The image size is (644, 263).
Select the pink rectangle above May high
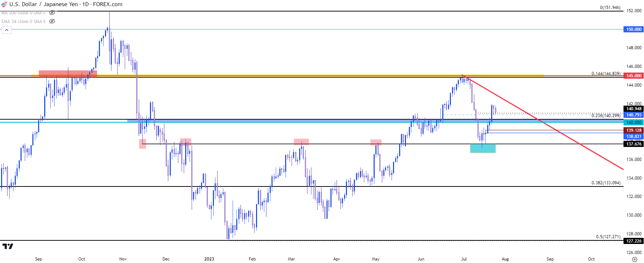tap(376, 142)
